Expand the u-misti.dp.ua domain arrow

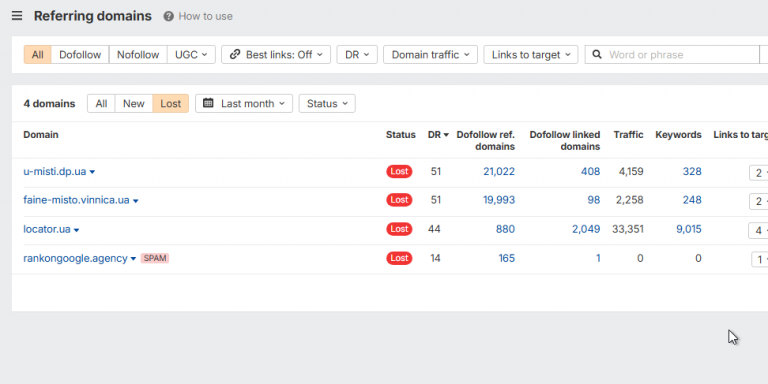click(92, 172)
